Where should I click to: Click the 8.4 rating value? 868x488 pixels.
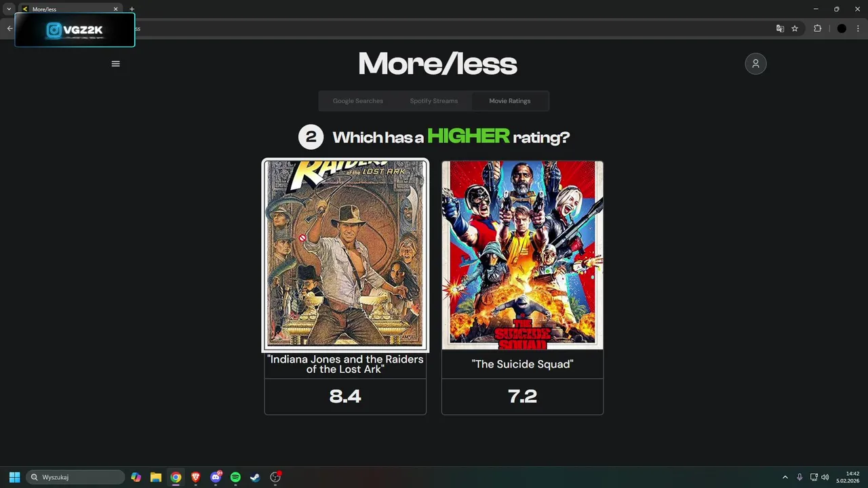click(x=345, y=396)
